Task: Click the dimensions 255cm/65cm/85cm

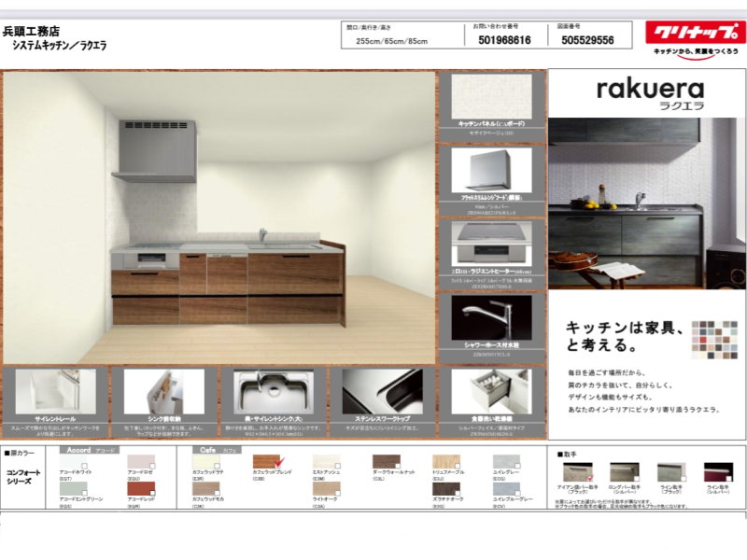Action: tap(391, 41)
